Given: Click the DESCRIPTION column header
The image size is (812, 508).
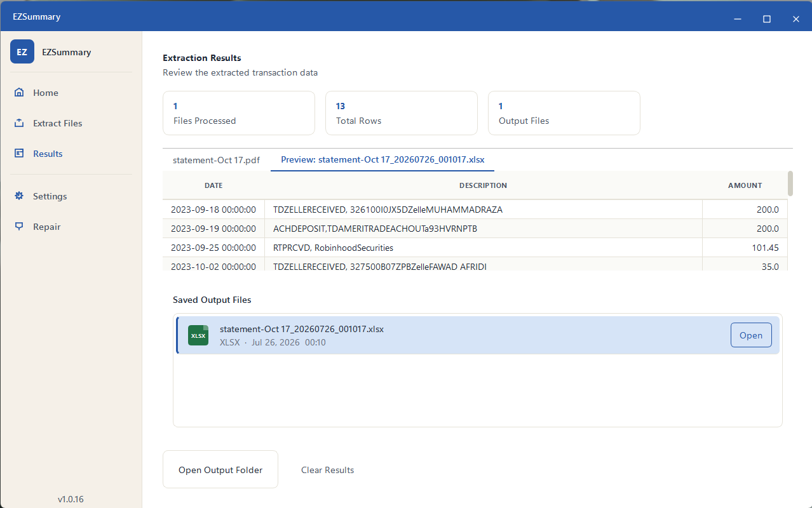Looking at the screenshot, I should point(484,185).
